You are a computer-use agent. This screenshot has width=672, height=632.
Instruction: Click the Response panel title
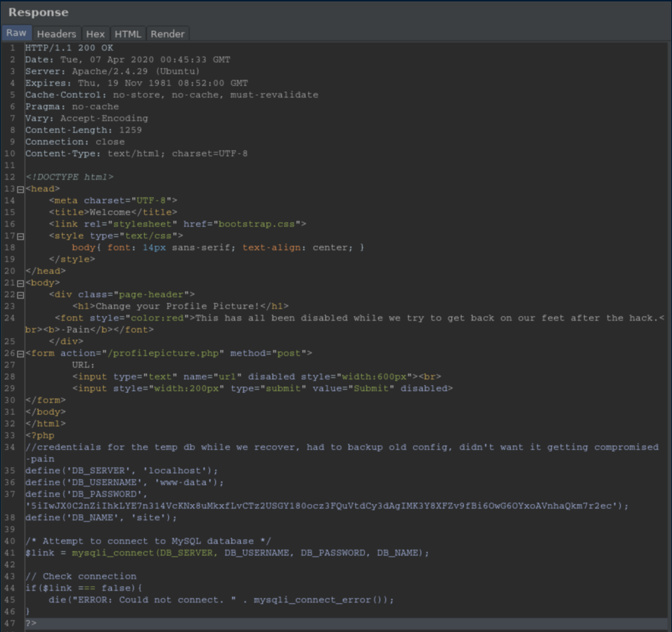(39, 13)
